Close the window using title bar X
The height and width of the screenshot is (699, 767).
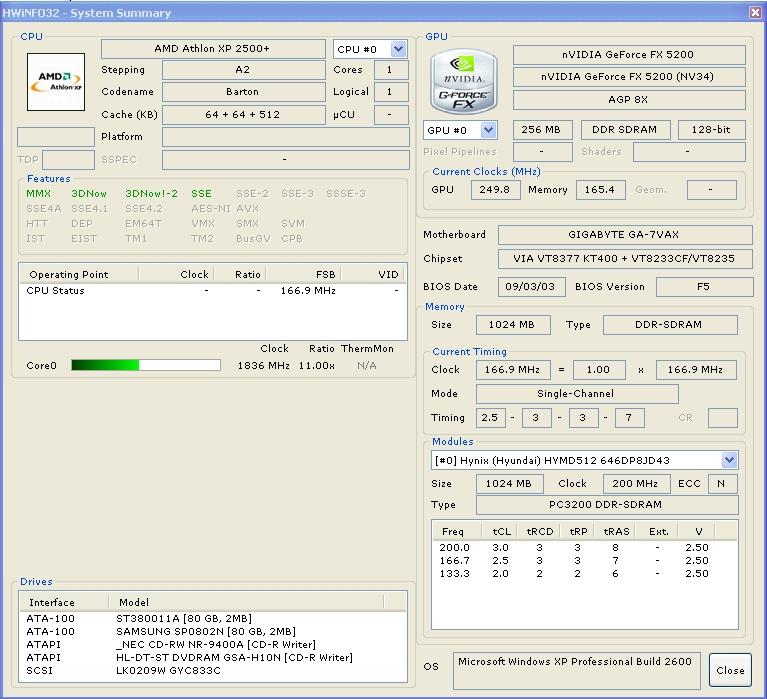point(754,12)
